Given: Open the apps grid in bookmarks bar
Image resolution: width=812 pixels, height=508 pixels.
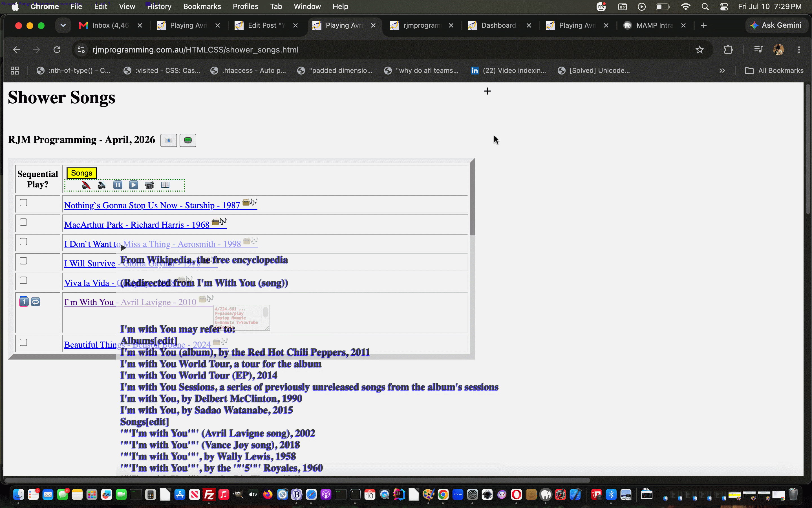Looking at the screenshot, I should (15, 71).
